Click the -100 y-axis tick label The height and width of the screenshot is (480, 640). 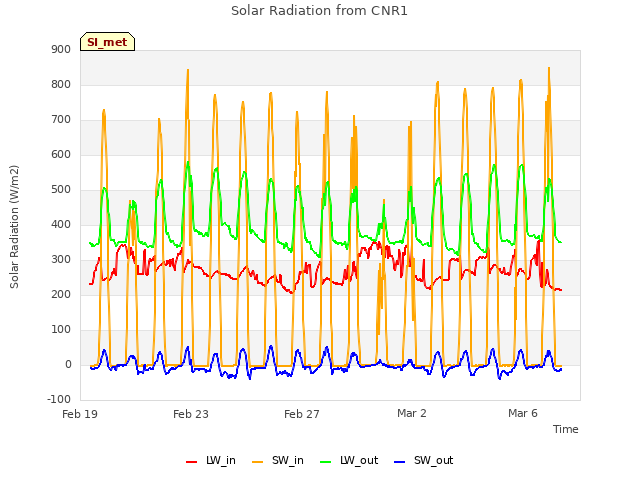click(x=59, y=399)
